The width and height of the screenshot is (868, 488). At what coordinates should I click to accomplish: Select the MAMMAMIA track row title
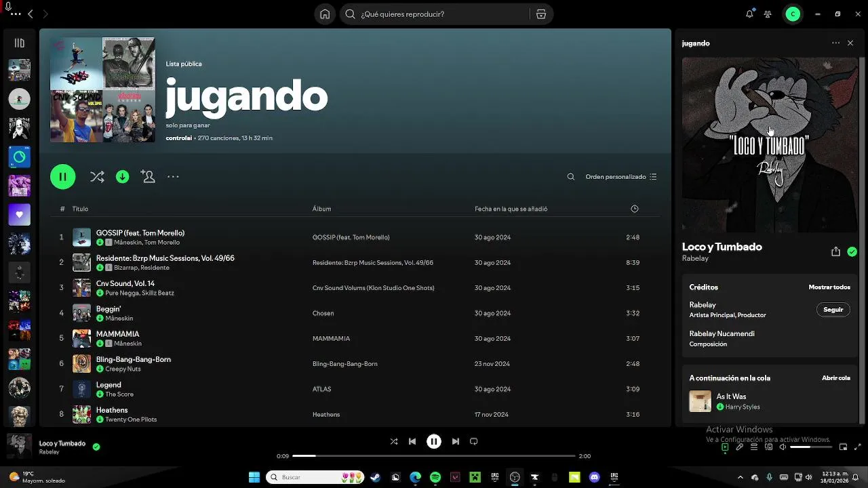117,334
